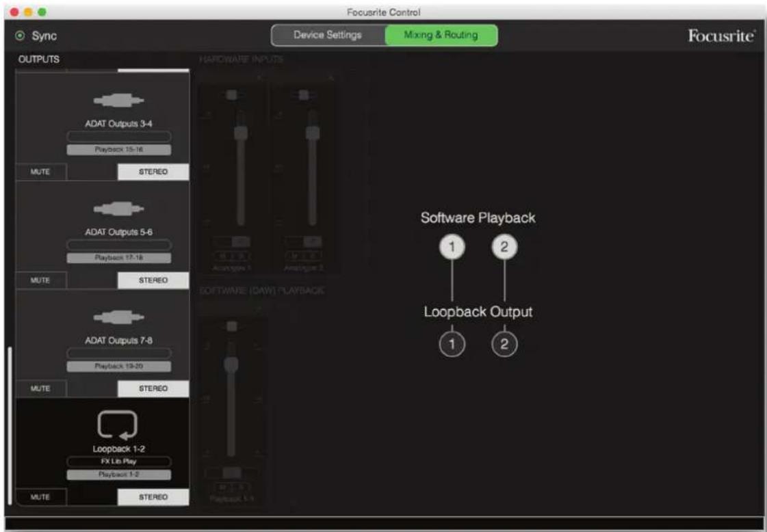Screen dimensions: 767x532
Task: Mute ADAT Outputs 7-8
Action: point(40,388)
